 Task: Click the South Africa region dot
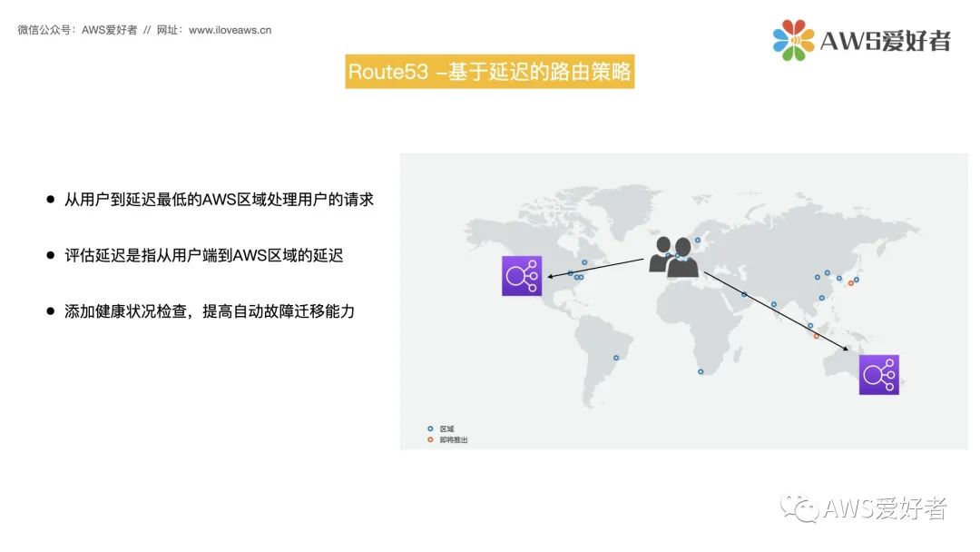(701, 372)
